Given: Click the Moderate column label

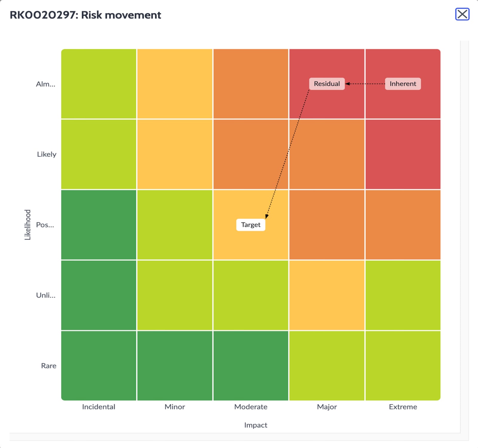Looking at the screenshot, I should pyautogui.click(x=251, y=406).
